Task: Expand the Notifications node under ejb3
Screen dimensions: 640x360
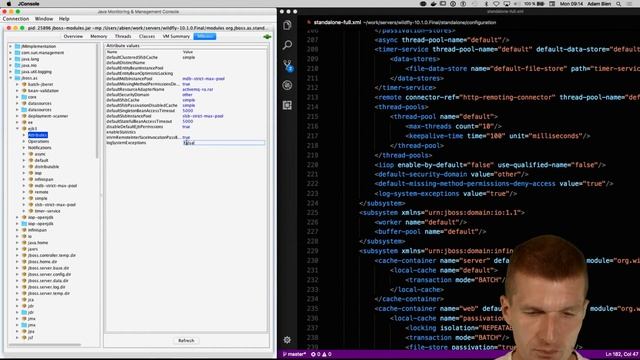Action: 24,148
